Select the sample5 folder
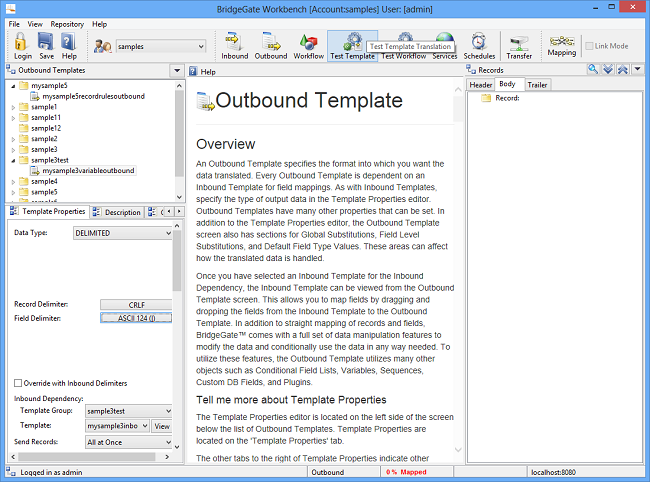Viewport: 650px width, 482px height. pyautogui.click(x=44, y=192)
